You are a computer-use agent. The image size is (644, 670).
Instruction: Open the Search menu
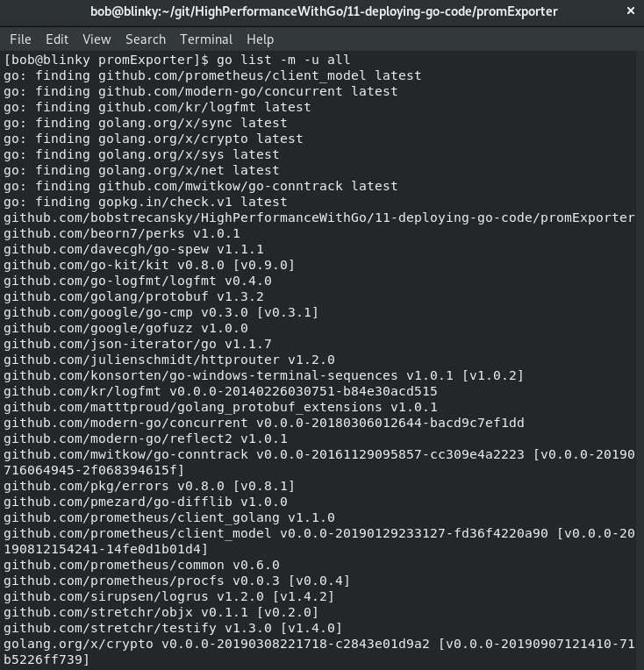(146, 39)
